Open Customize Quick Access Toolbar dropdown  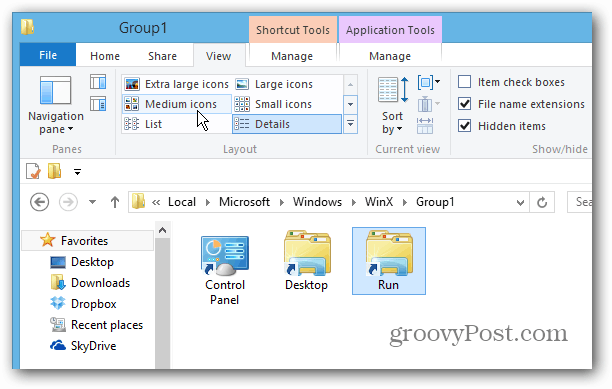point(77,172)
